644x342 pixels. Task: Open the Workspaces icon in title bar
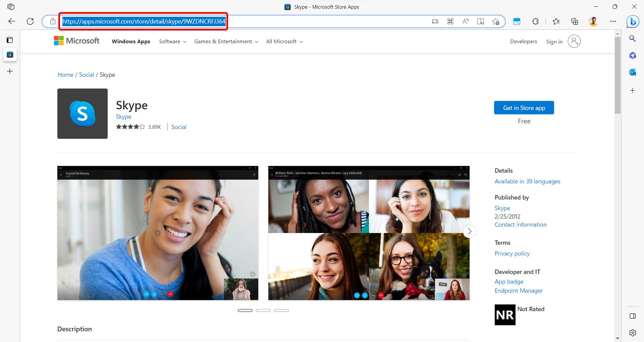pyautogui.click(x=11, y=7)
